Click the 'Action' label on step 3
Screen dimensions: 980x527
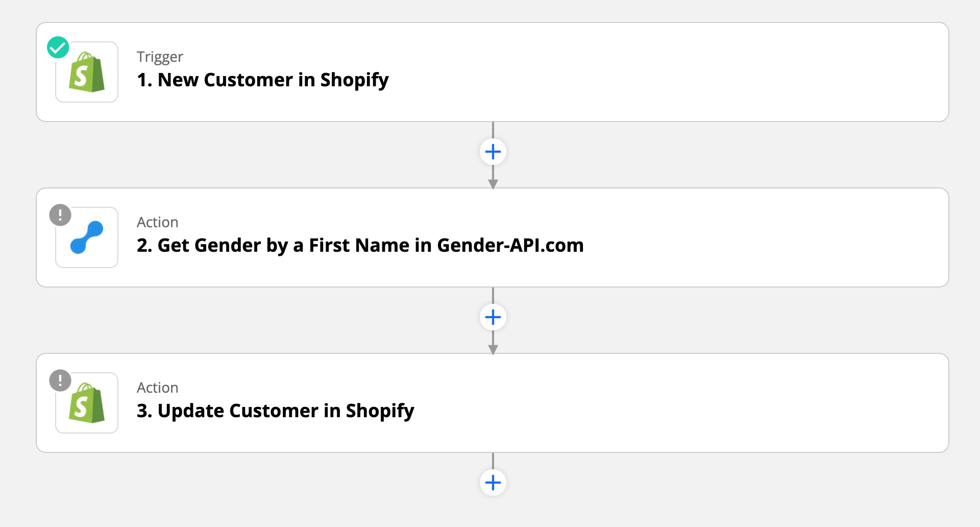tap(157, 388)
